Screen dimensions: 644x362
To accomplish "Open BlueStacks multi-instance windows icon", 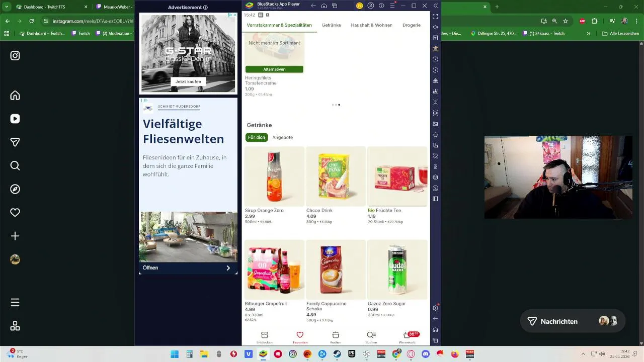I will [x=335, y=6].
